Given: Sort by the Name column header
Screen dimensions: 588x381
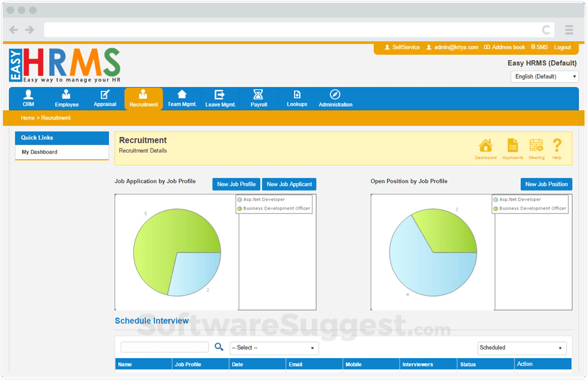Looking at the screenshot, I should coord(144,364).
